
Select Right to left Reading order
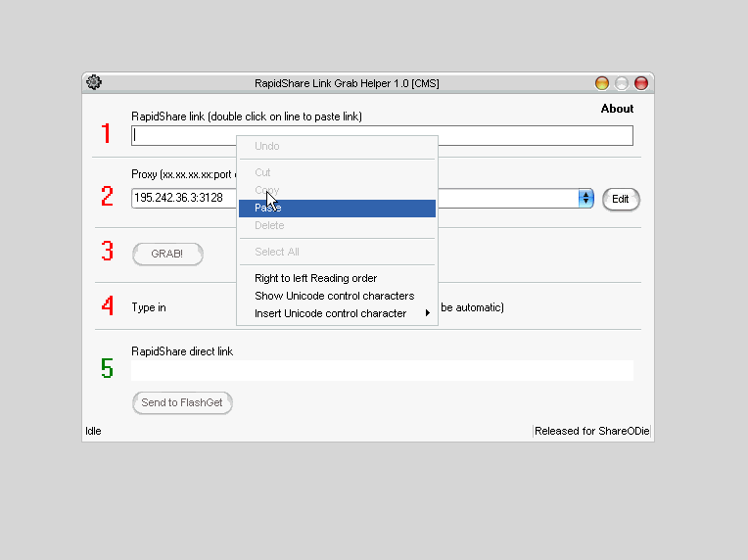point(337,278)
